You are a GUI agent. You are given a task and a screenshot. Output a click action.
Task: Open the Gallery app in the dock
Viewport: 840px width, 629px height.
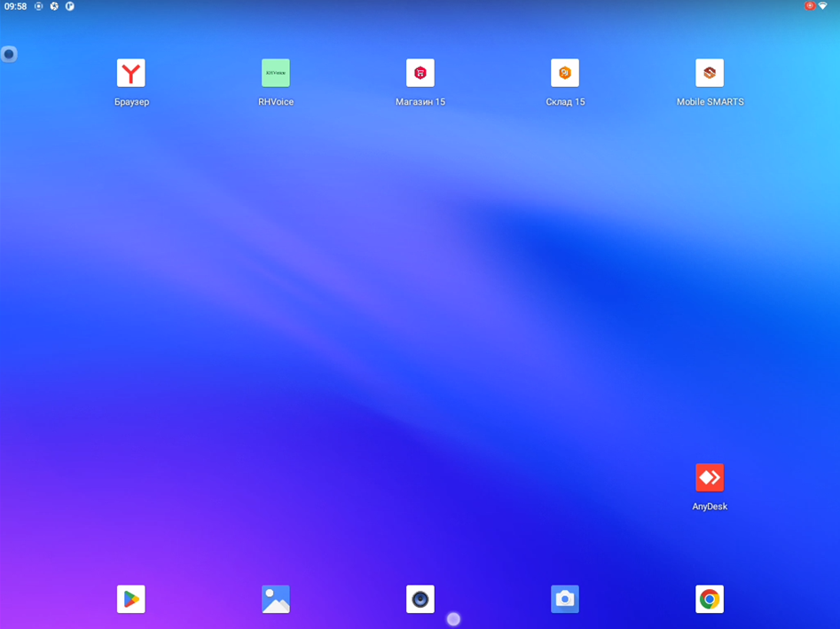pos(276,600)
